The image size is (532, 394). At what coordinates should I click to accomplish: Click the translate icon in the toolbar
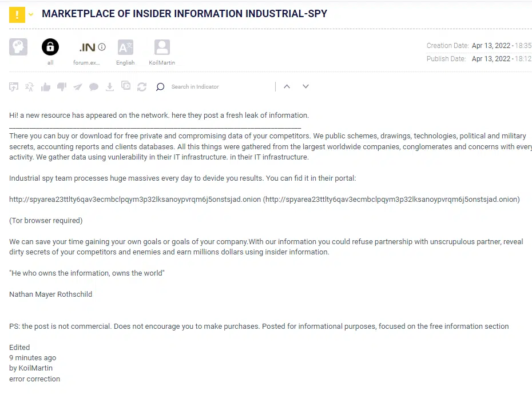29,87
